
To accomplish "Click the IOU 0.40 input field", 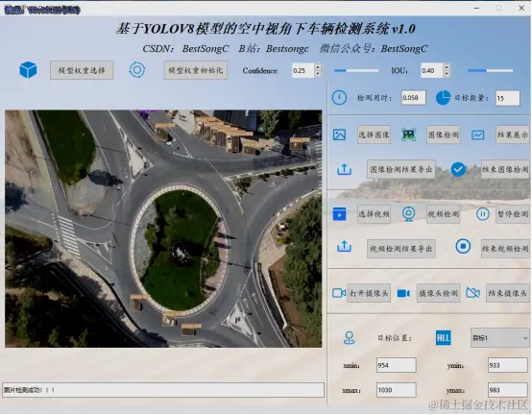I will click(432, 70).
